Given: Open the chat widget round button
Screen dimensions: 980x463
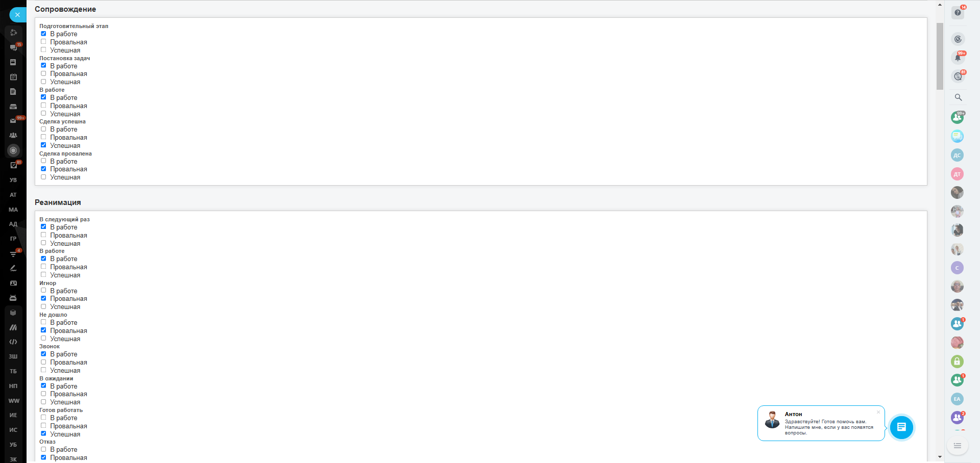Looking at the screenshot, I should 901,427.
